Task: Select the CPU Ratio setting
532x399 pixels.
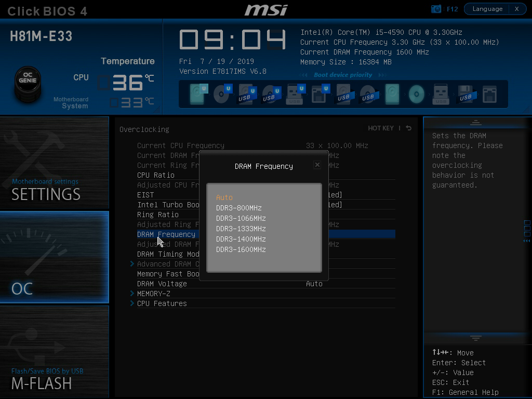Action: pyautogui.click(x=156, y=175)
